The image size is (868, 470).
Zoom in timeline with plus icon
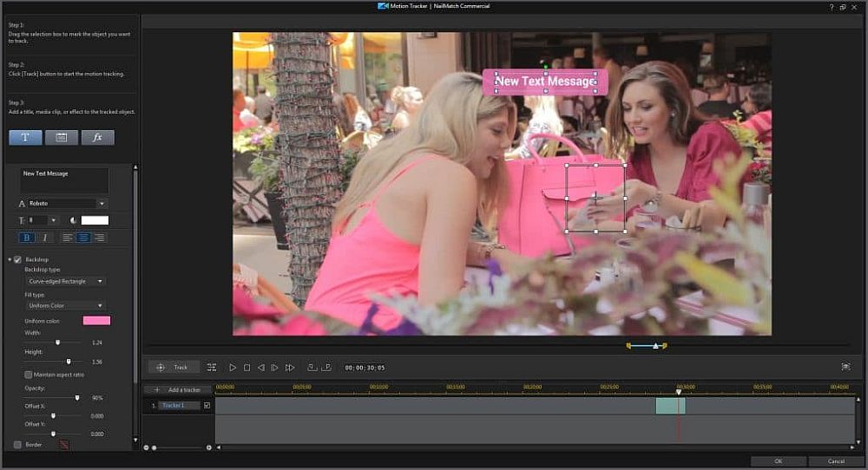tap(208, 447)
